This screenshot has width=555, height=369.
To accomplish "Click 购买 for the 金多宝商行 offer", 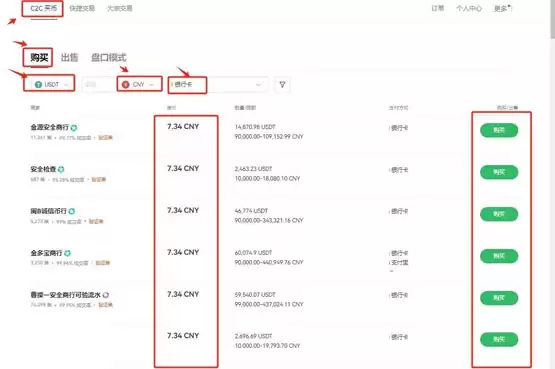I will (499, 256).
